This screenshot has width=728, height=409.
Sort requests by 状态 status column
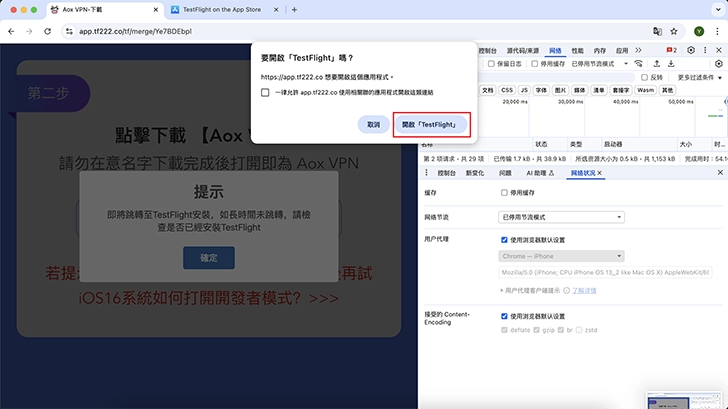(549, 144)
